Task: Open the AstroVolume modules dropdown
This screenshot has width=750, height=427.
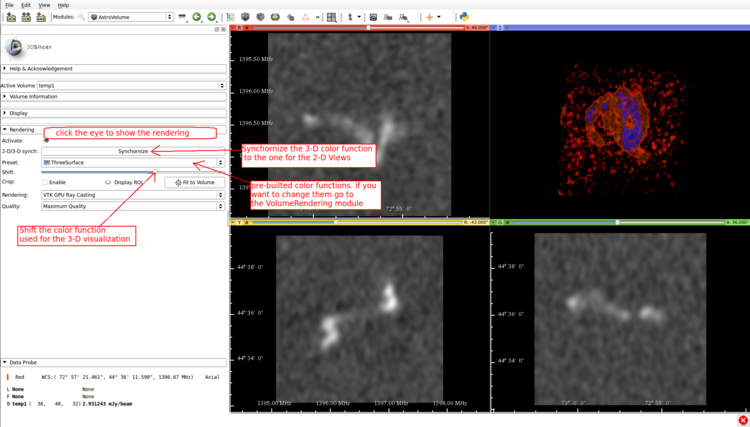Action: 130,17
